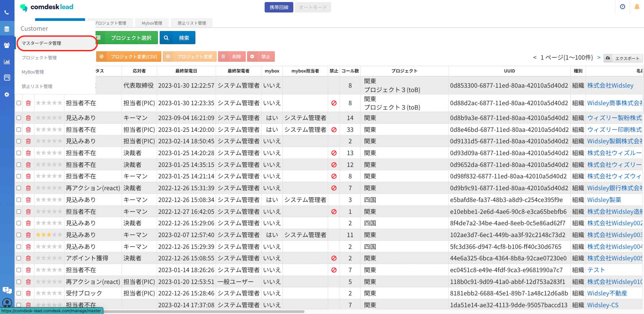Open Widsley製薬 company link
Viewport: 644px width, 314px height.
(604, 200)
